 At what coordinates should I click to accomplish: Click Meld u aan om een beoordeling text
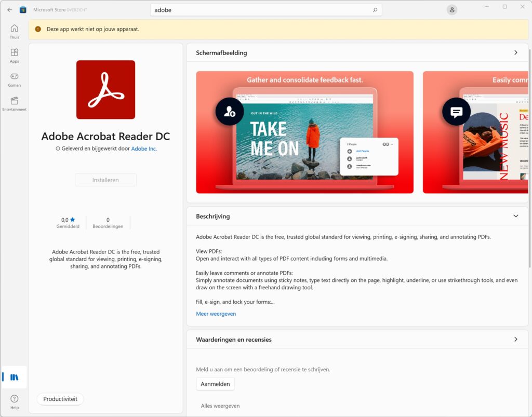[x=263, y=370]
